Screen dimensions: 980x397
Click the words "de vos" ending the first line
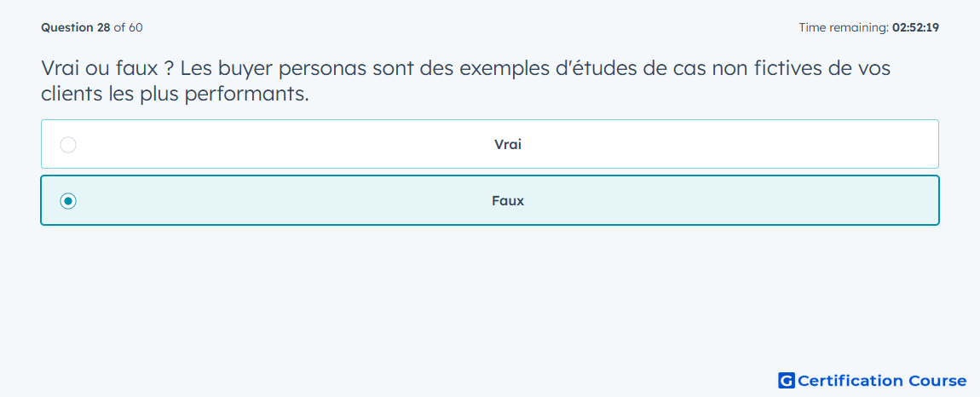859,68
